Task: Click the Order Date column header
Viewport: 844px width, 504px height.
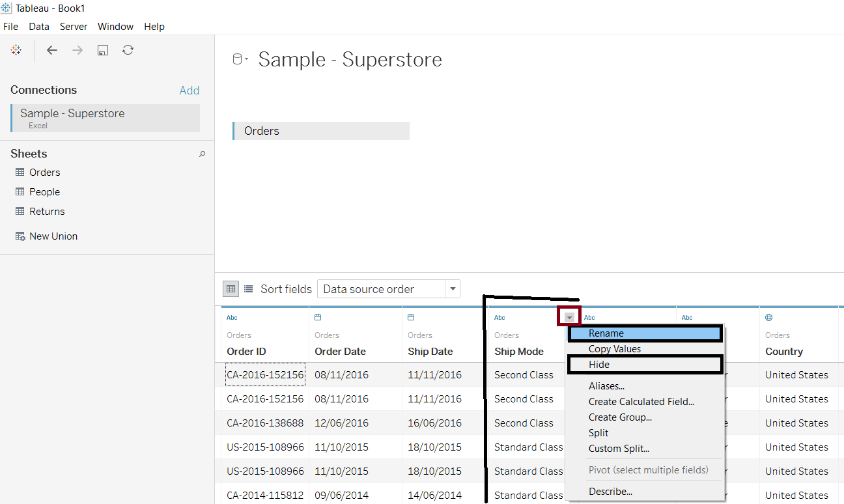Action: [340, 352]
